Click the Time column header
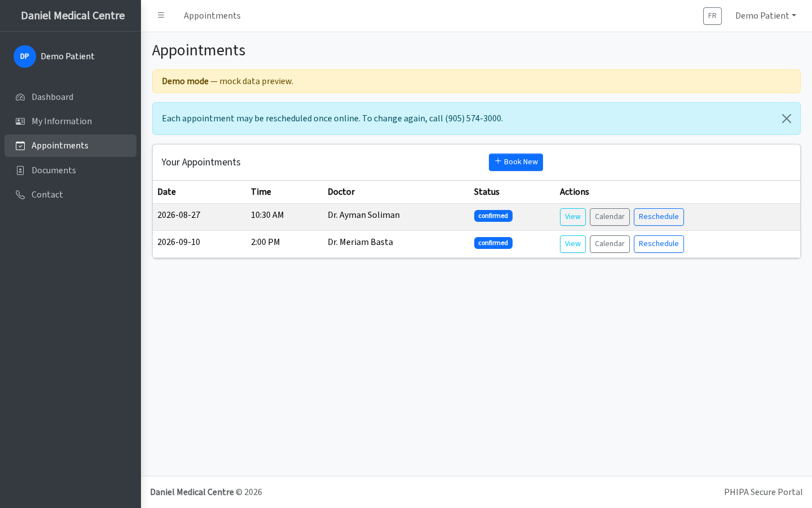 click(261, 192)
